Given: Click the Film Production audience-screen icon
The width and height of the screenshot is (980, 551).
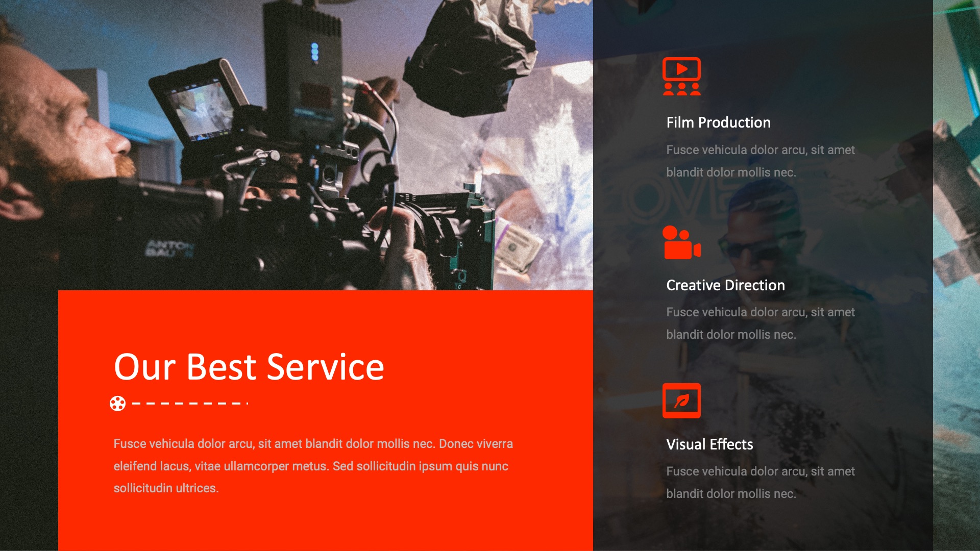Looking at the screenshot, I should click(x=681, y=77).
